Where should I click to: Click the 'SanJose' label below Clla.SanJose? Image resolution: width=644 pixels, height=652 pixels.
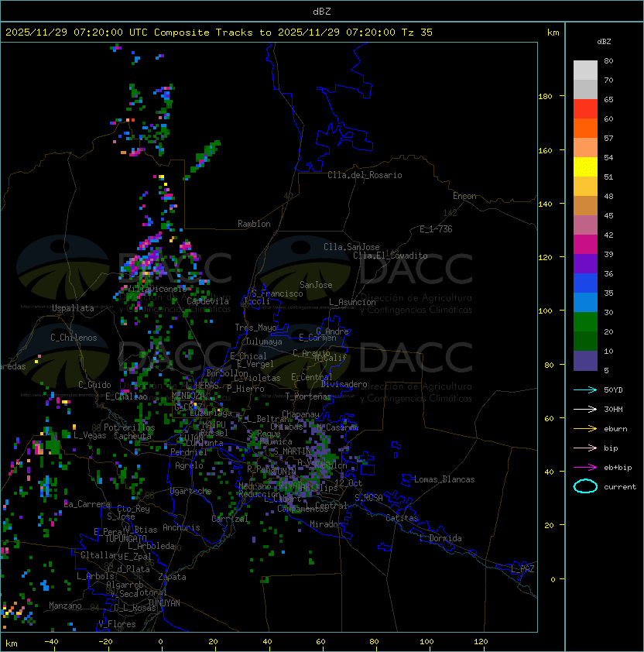pos(316,285)
